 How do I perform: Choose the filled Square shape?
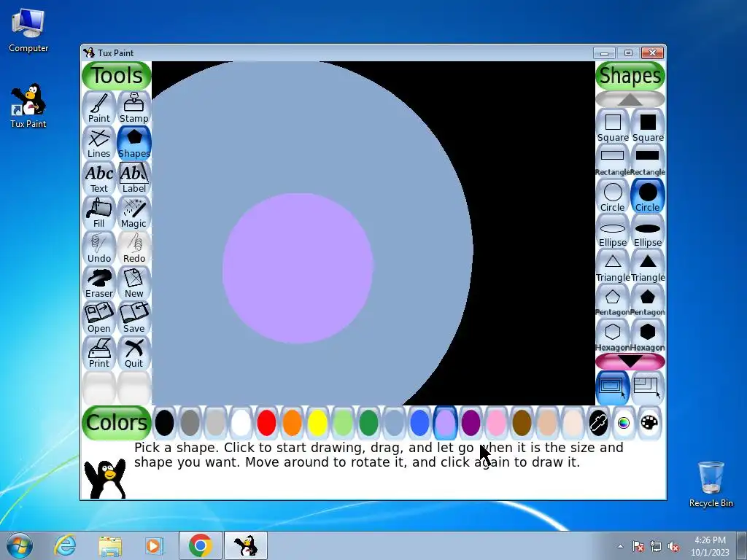click(648, 127)
